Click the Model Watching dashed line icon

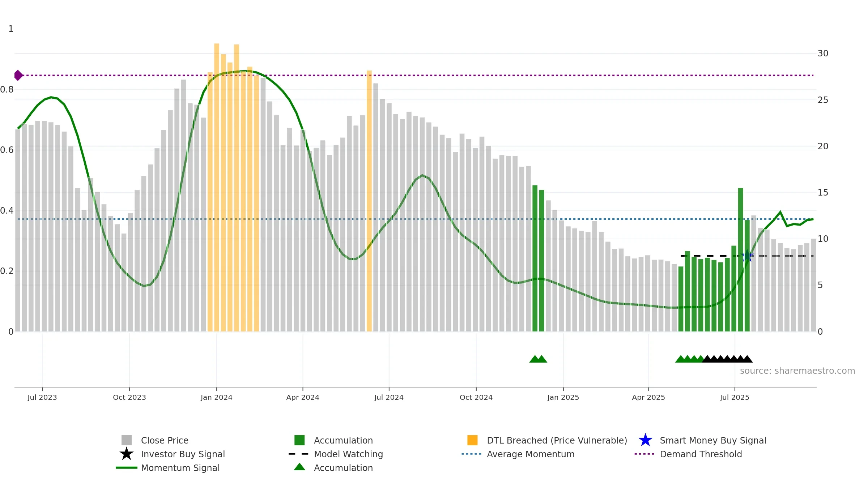[x=298, y=454]
